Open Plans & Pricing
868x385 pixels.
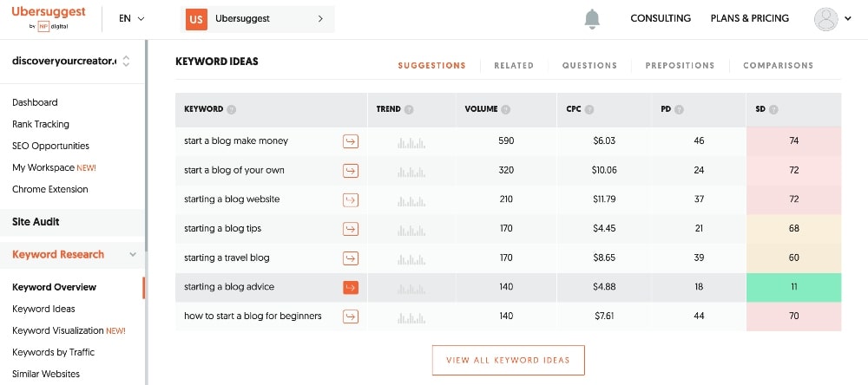(x=750, y=18)
